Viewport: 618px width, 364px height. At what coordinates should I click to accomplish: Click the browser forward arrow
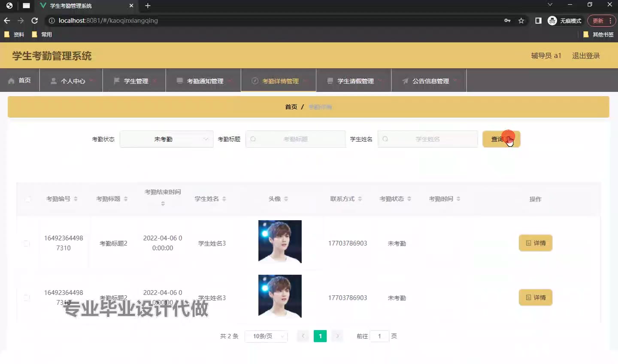21,21
